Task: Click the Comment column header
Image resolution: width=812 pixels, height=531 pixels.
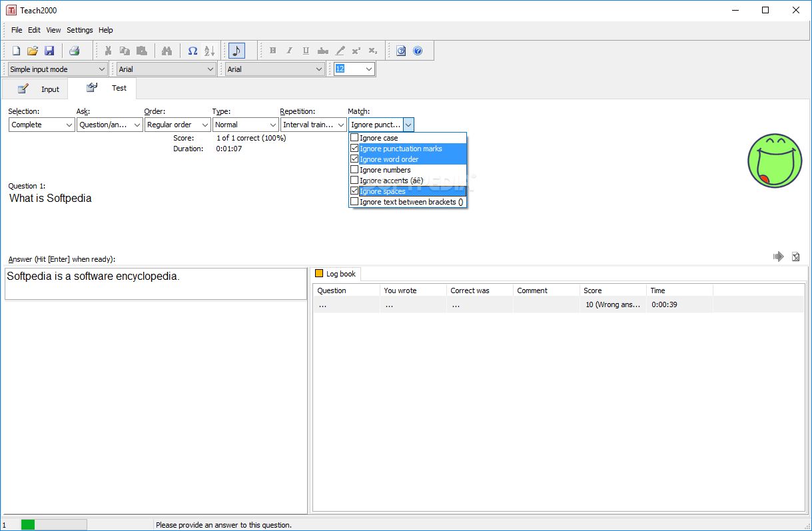Action: click(546, 290)
